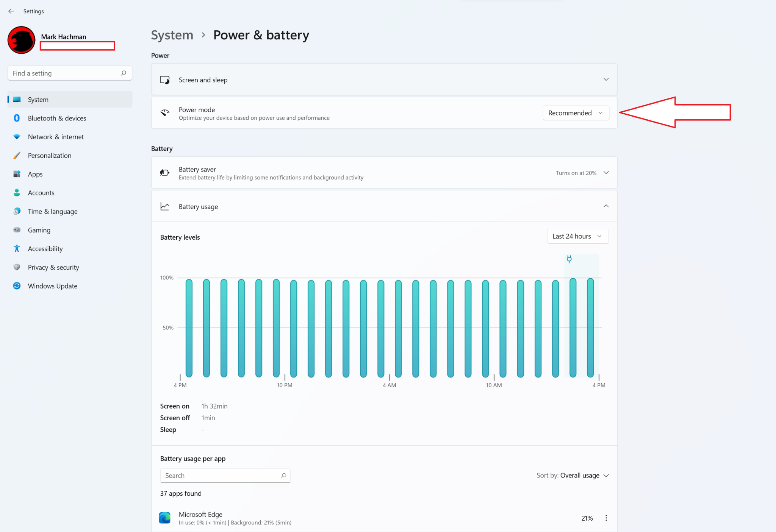This screenshot has width=776, height=532.
Task: Expand the Screen and sleep section
Action: coord(606,80)
